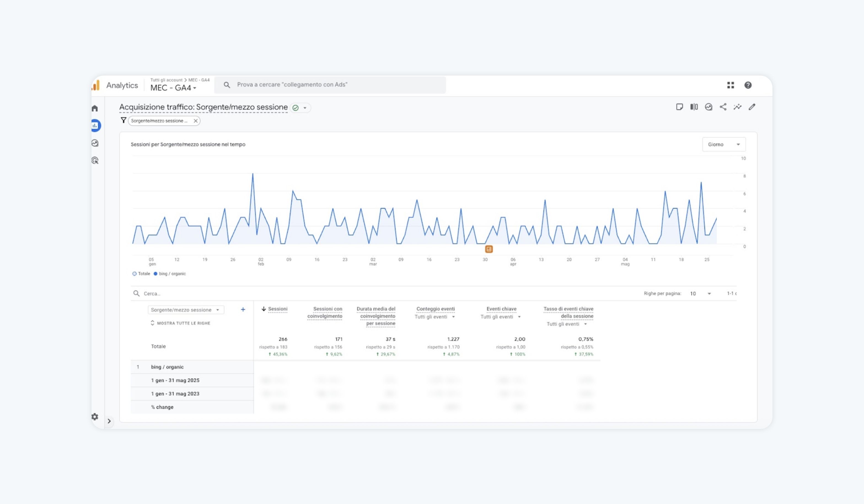Click MOSTRA TUTTE LE RIGHE
This screenshot has height=504, width=864.
point(180,323)
